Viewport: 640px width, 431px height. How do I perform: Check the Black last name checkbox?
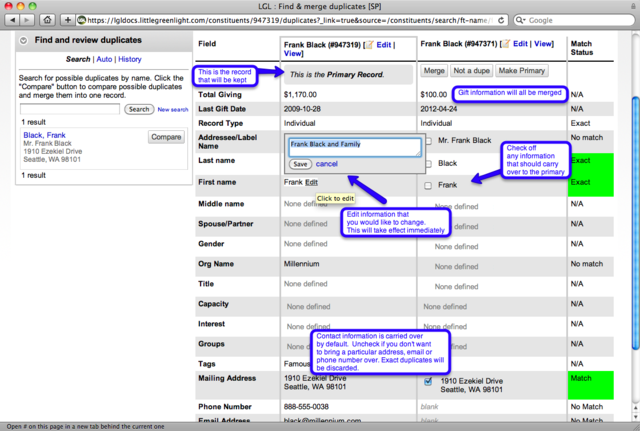pyautogui.click(x=428, y=164)
